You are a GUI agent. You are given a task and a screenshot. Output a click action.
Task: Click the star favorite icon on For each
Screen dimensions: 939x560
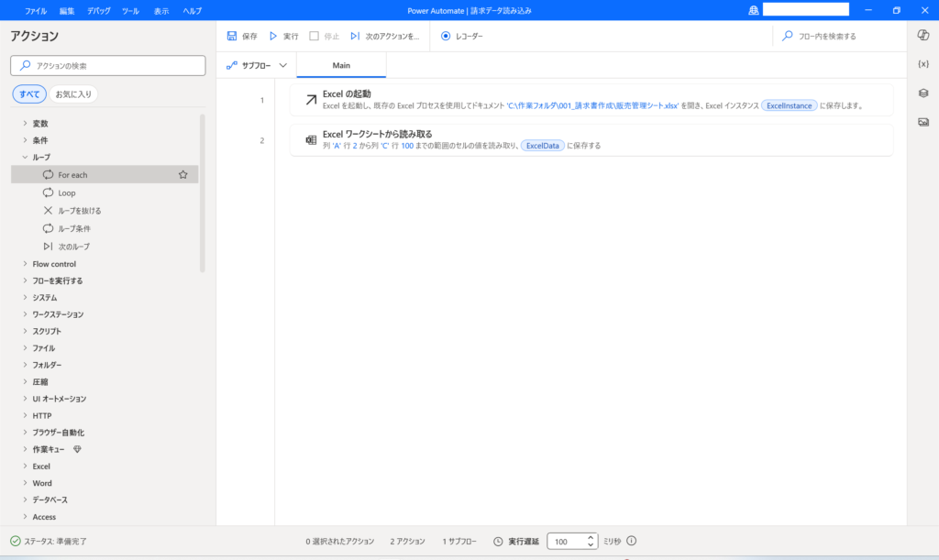tap(183, 175)
